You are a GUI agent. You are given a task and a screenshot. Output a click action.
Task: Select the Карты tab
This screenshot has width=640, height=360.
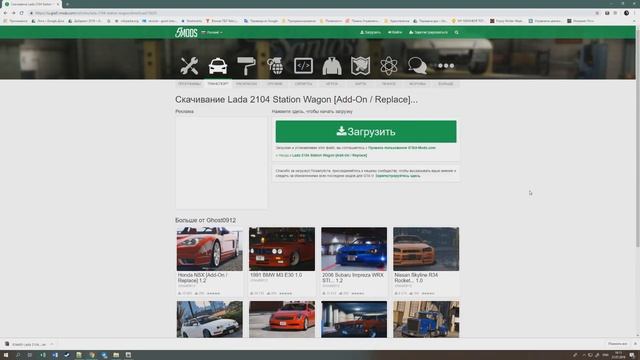(360, 84)
